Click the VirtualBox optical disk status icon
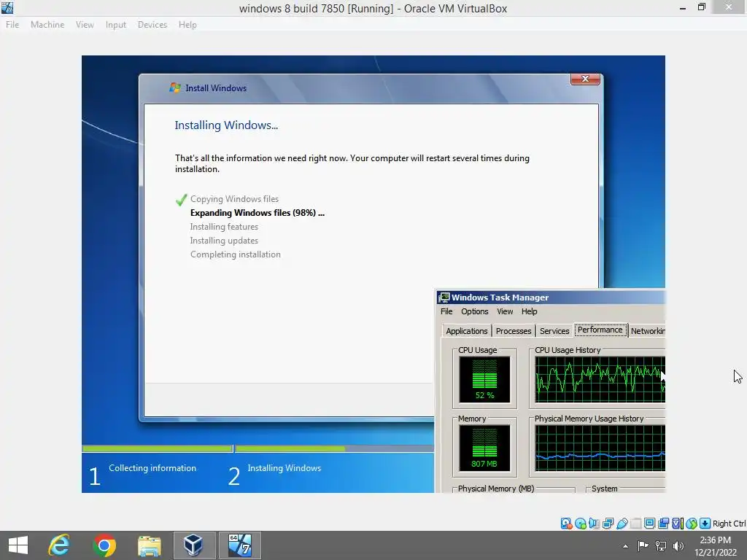Viewport: 747px width, 560px height. tap(580, 524)
